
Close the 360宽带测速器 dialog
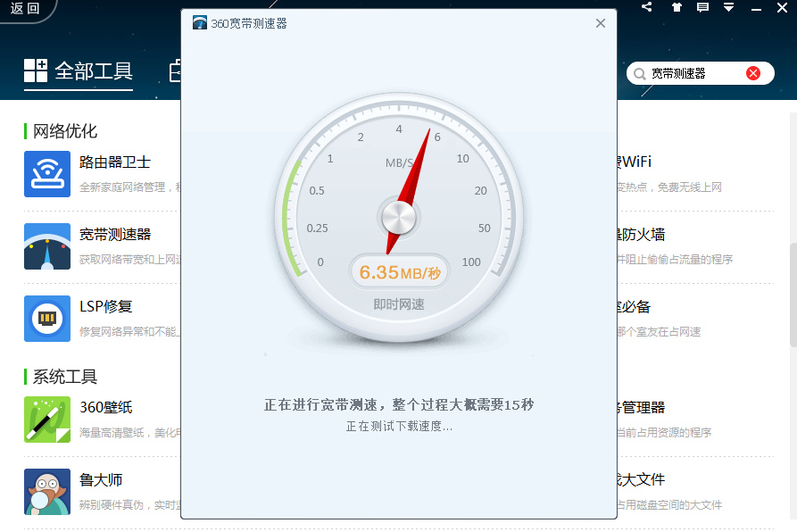[x=601, y=23]
